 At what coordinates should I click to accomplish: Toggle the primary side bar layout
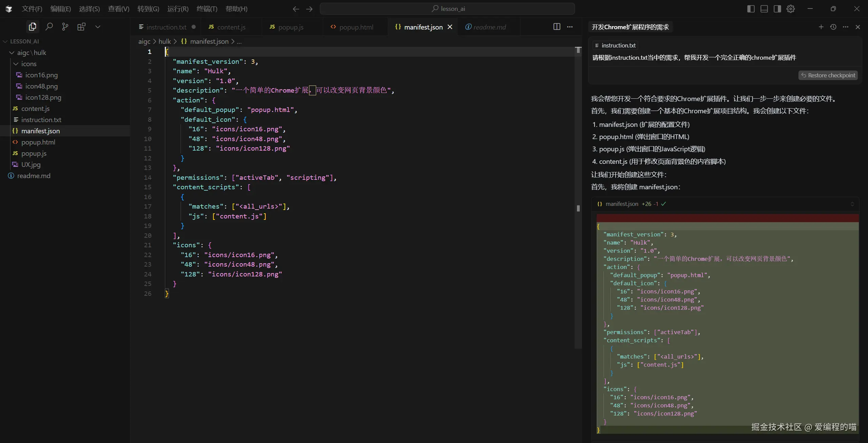click(751, 9)
